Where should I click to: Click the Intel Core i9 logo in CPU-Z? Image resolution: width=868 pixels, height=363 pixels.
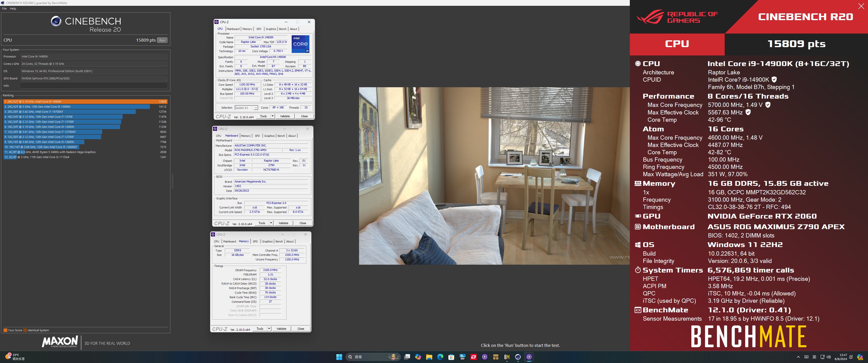point(300,44)
